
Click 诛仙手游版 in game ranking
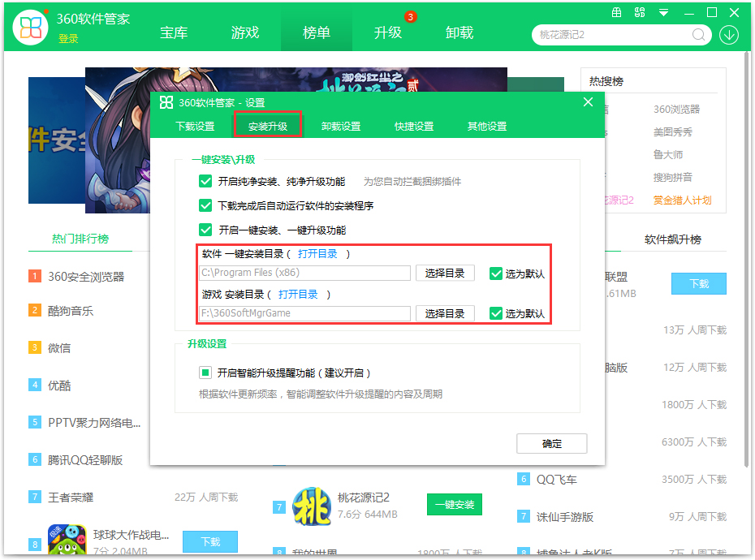pyautogui.click(x=565, y=517)
